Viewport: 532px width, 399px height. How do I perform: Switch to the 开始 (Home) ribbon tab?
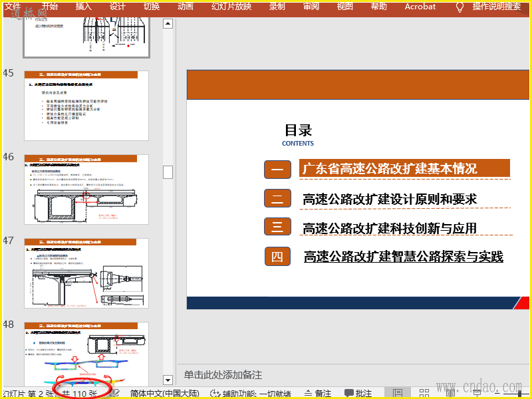click(49, 6)
